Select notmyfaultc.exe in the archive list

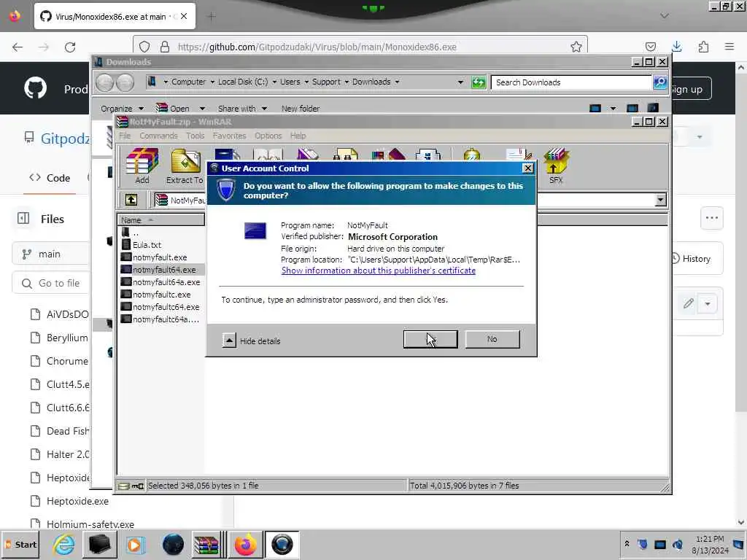click(x=160, y=295)
